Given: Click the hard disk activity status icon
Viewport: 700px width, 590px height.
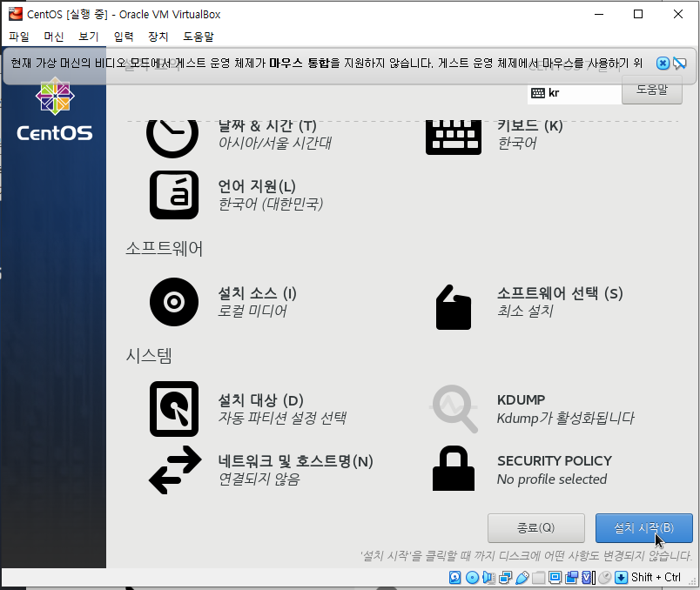Looking at the screenshot, I should tap(454, 578).
